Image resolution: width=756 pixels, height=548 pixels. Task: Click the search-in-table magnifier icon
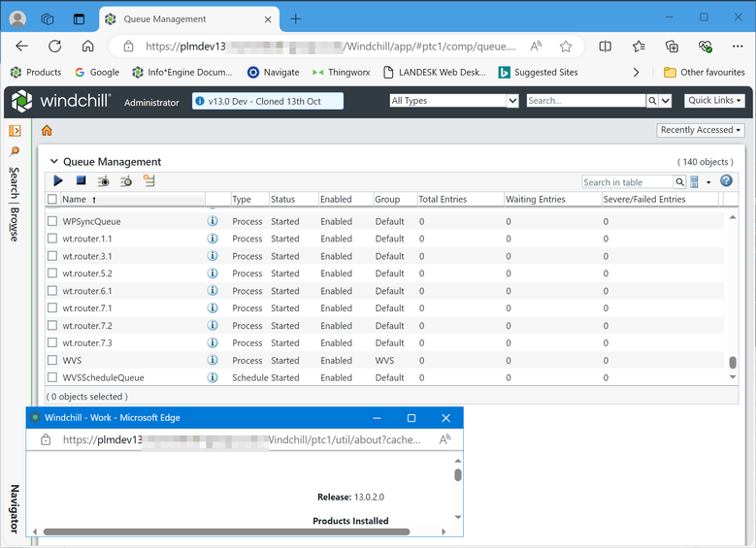click(680, 182)
